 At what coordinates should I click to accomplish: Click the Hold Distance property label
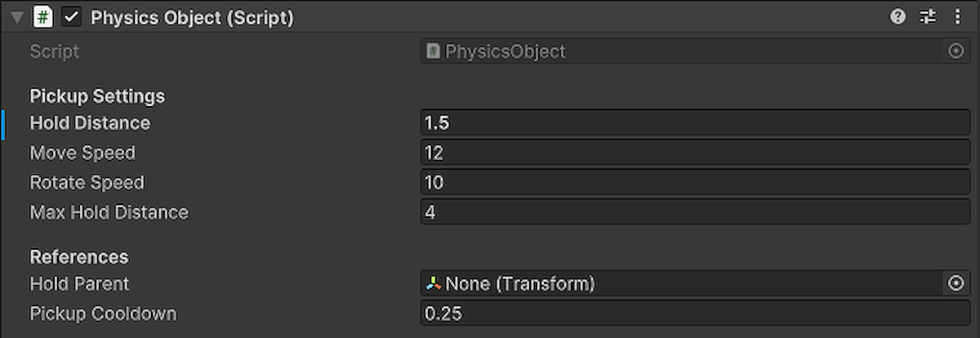point(90,123)
